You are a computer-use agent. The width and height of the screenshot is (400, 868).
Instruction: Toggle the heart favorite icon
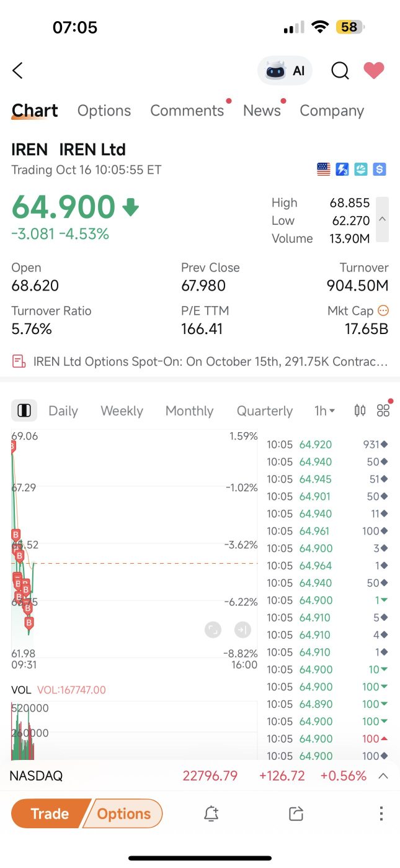click(374, 71)
